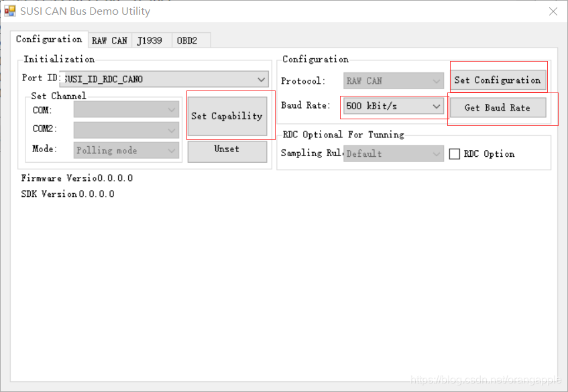Open the Sampling Rule dropdown showing Default
Image resolution: width=568 pixels, height=392 pixels.
tap(394, 153)
